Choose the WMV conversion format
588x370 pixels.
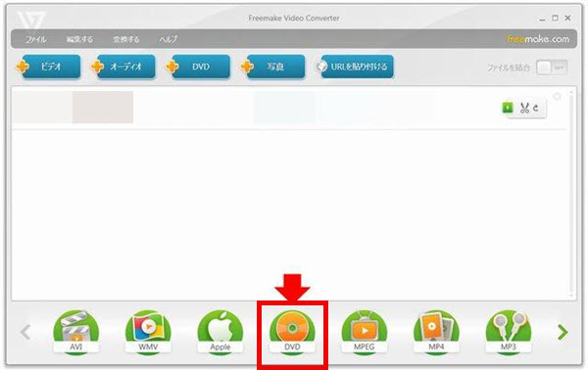pos(148,332)
